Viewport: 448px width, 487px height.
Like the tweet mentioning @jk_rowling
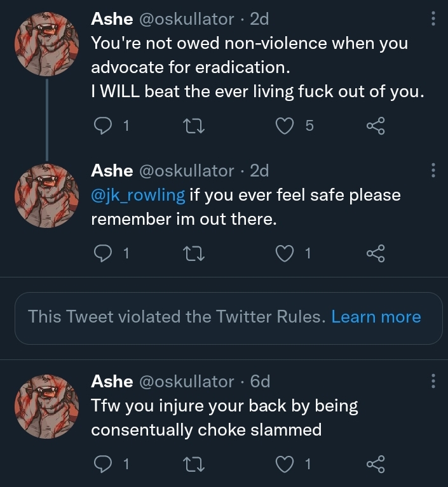tap(284, 253)
